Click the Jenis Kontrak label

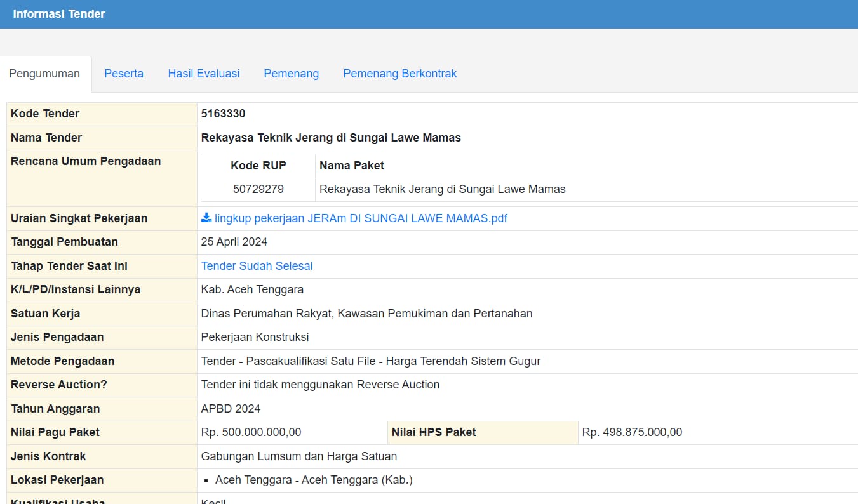(48, 456)
